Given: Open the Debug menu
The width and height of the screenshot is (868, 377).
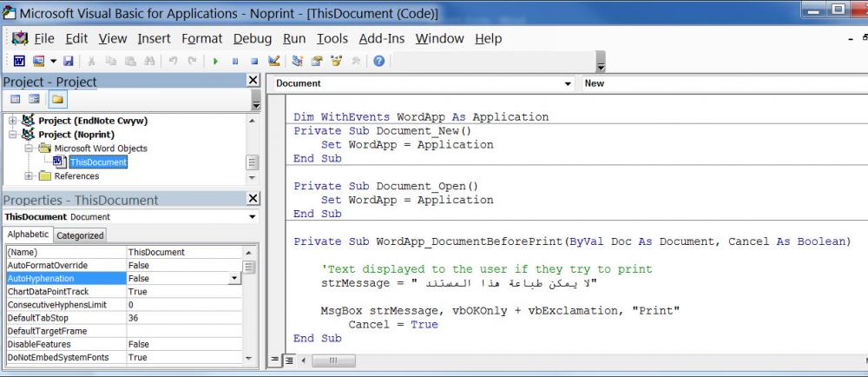Looking at the screenshot, I should click(x=253, y=38).
